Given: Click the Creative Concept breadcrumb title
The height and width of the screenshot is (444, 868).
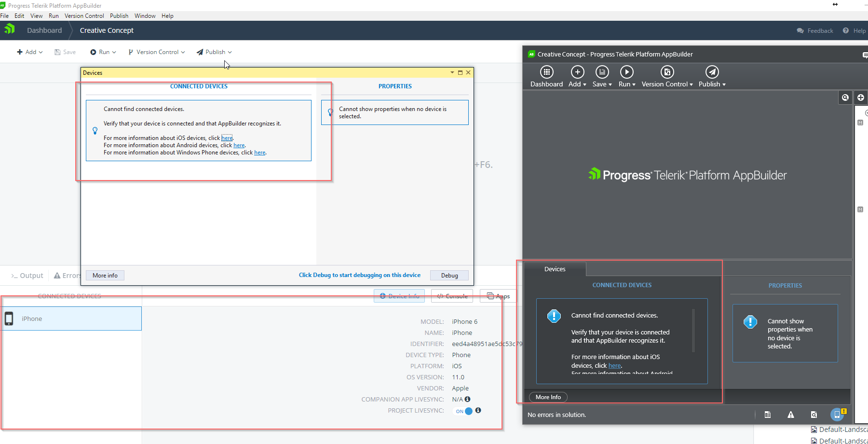Looking at the screenshot, I should [x=107, y=30].
